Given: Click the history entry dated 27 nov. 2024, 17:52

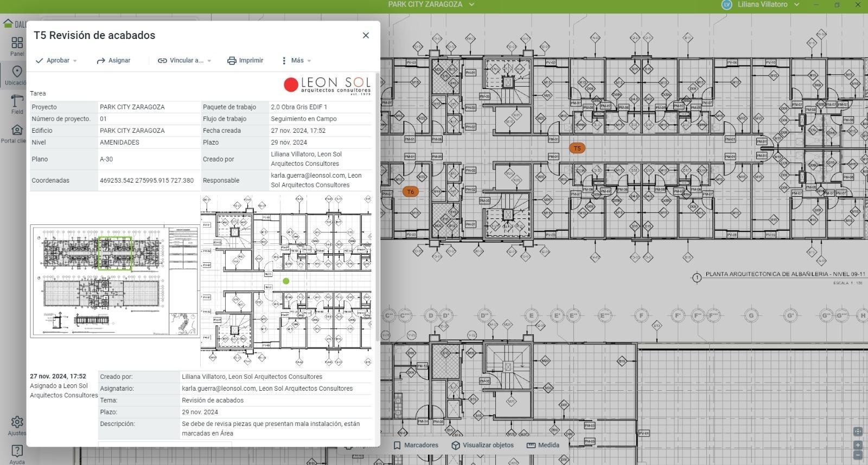Looking at the screenshot, I should [x=58, y=376].
